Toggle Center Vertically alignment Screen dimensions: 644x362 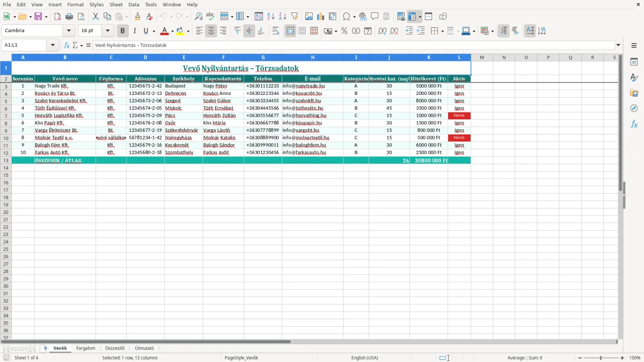pos(249,31)
